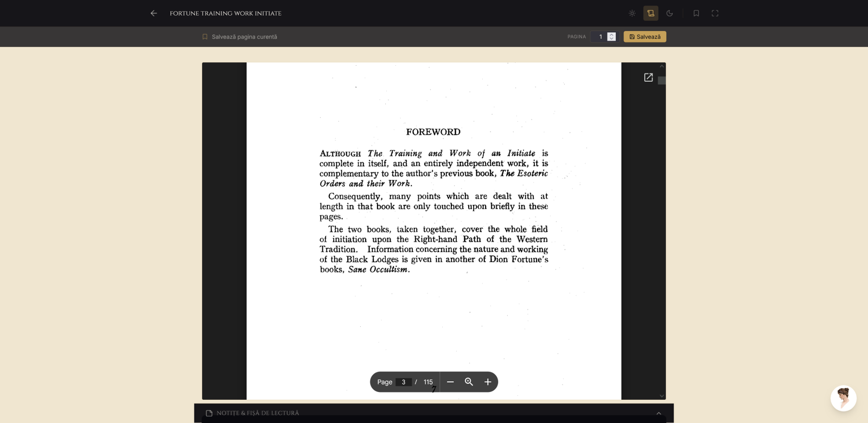Open the PDF in a new window

[648, 78]
